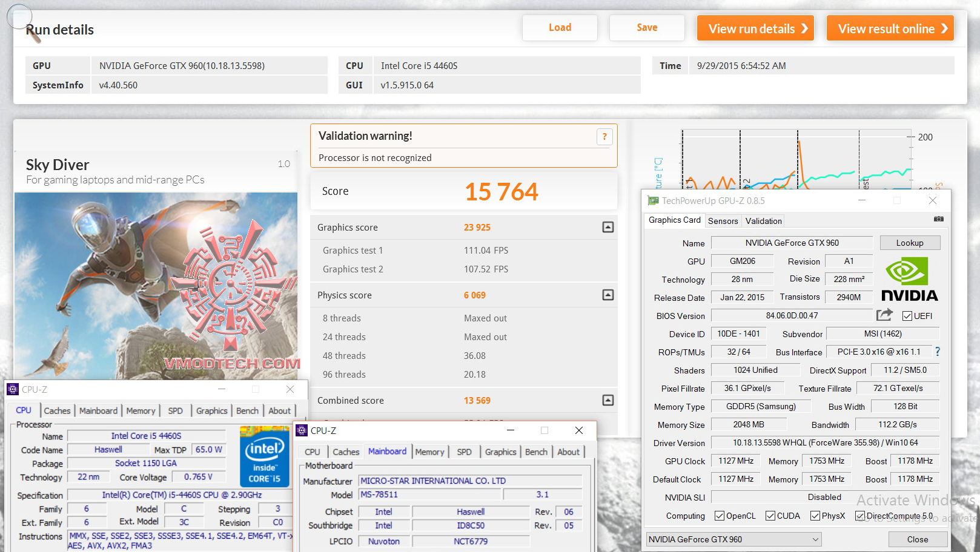This screenshot has height=552, width=980.
Task: Click the magnifier icon beside Run details
Action: (x=24, y=23)
